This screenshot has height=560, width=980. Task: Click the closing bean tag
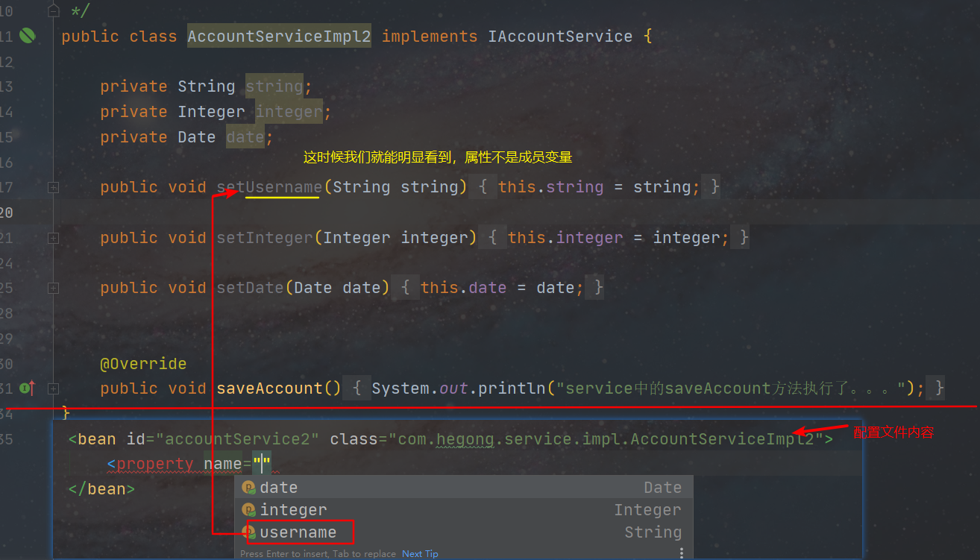[101, 490]
